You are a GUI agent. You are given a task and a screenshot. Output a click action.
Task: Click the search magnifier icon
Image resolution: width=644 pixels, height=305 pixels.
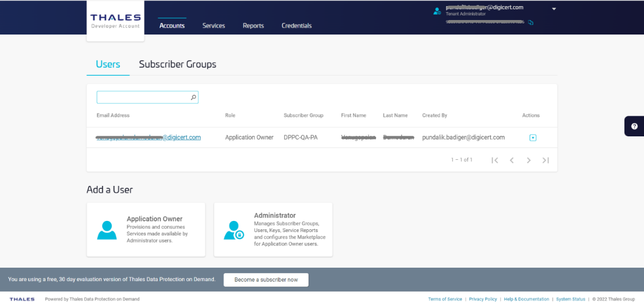tap(193, 97)
